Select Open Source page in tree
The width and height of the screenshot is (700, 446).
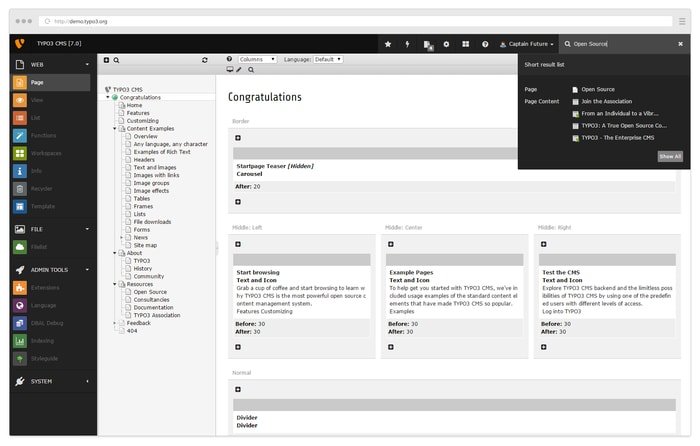[150, 292]
